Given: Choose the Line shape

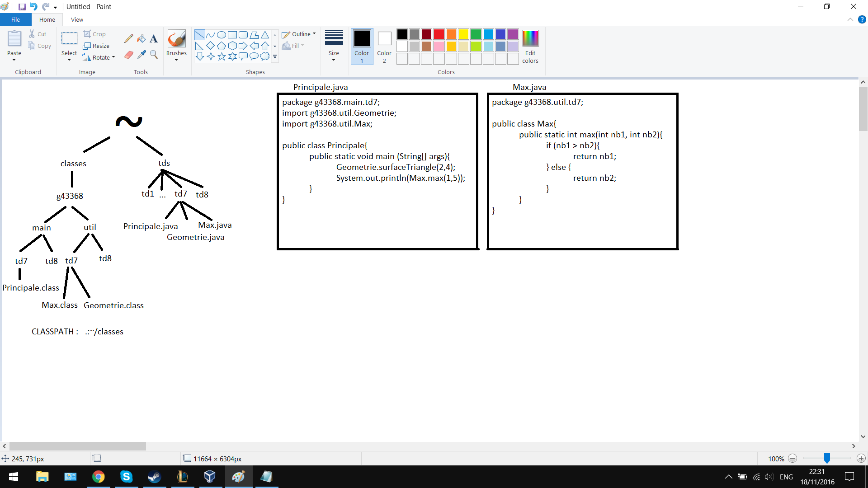Looking at the screenshot, I should [199, 35].
